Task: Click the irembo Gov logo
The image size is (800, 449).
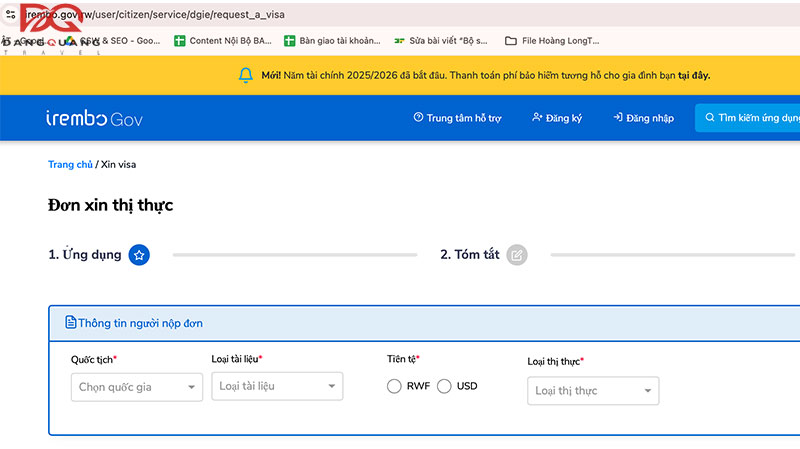Action: pos(94,118)
